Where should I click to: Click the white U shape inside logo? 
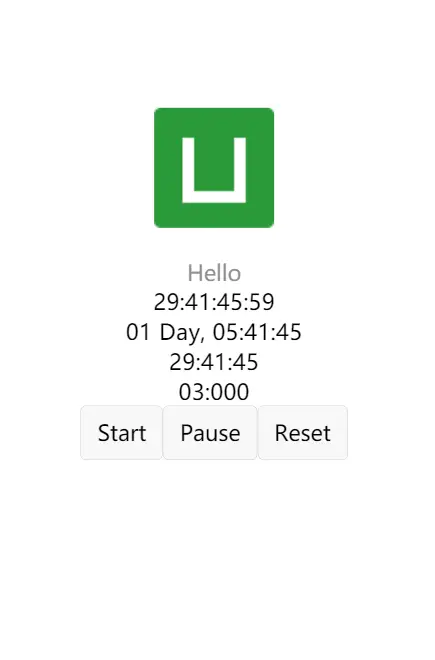click(214, 170)
